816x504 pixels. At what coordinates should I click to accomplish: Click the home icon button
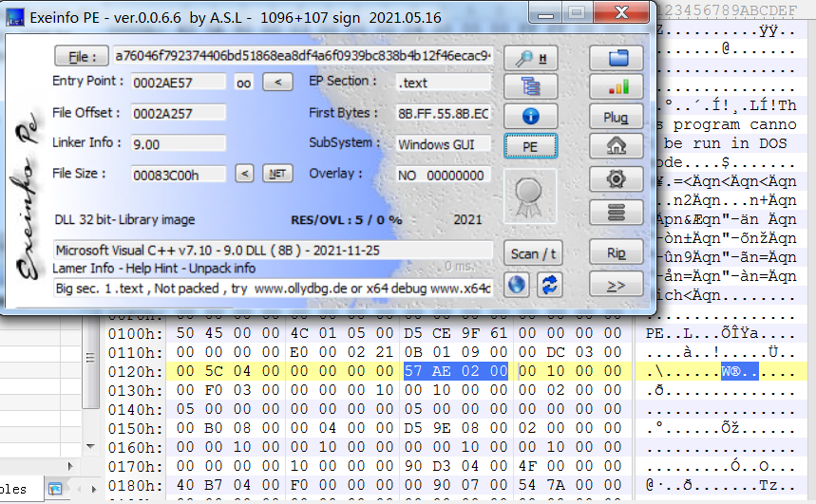616,146
